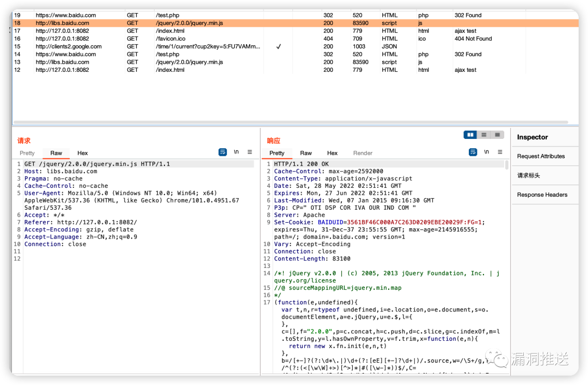Switch request view to Raw tab
588x385 pixels.
[x=56, y=153]
